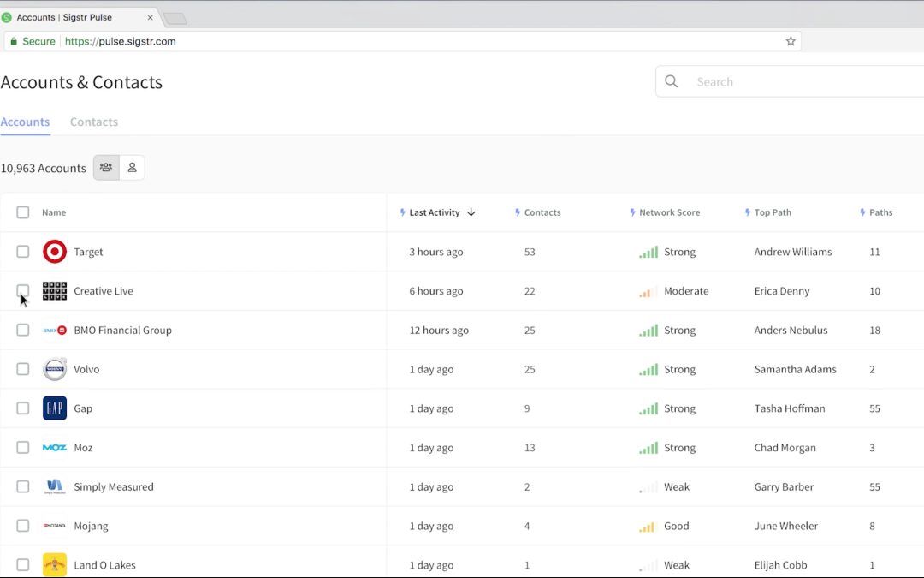Viewport: 924px width, 578px height.
Task: Check the Mojang row checkbox
Action: click(22, 526)
